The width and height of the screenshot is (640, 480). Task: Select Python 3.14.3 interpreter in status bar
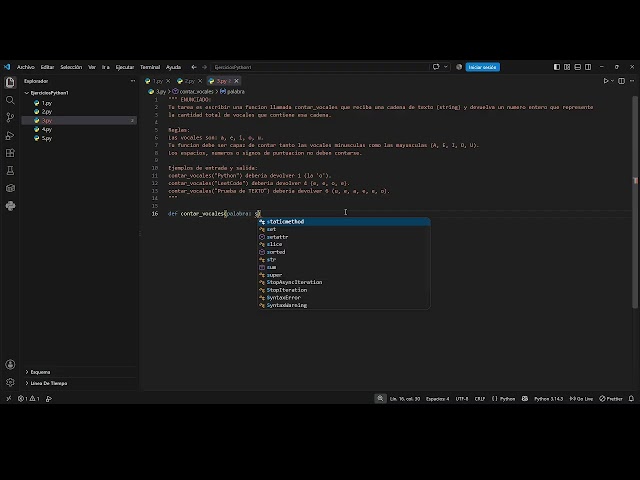[x=548, y=398]
